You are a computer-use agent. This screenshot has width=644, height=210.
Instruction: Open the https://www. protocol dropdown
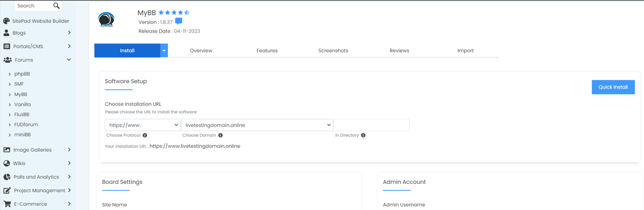tap(143, 125)
